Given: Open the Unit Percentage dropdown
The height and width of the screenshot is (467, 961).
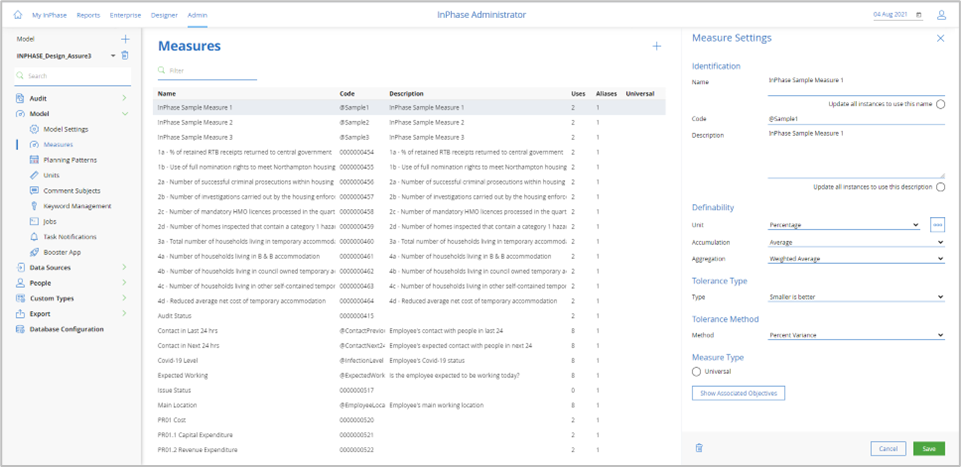Looking at the screenshot, I should coord(844,225).
